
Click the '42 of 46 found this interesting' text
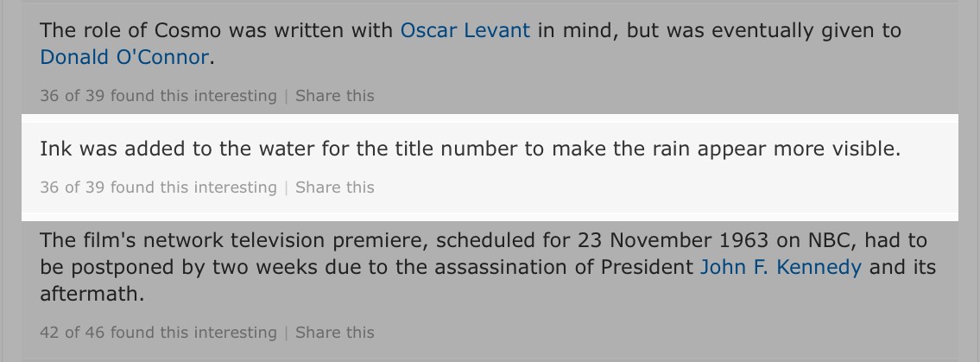(x=158, y=332)
